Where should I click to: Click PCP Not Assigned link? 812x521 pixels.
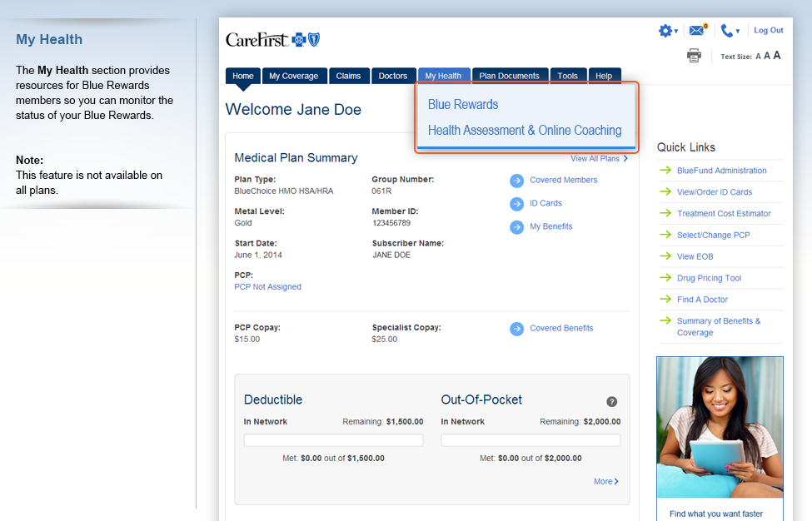267,286
